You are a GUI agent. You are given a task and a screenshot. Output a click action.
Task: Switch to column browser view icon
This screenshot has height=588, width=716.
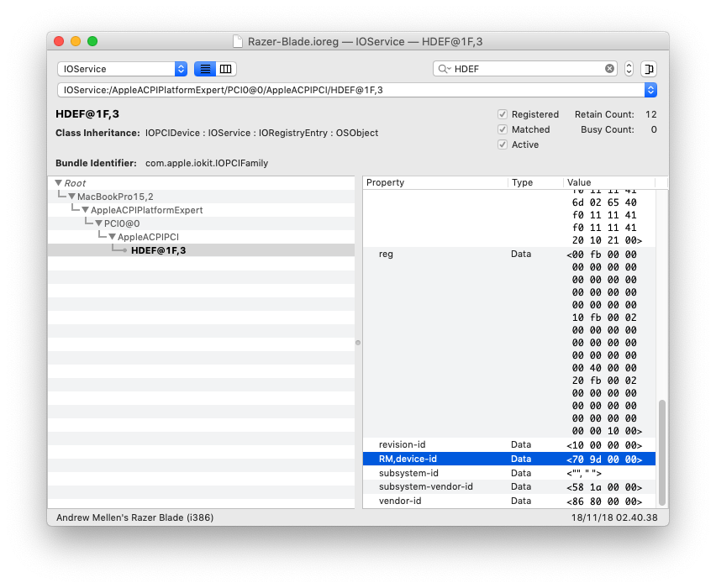pos(225,69)
